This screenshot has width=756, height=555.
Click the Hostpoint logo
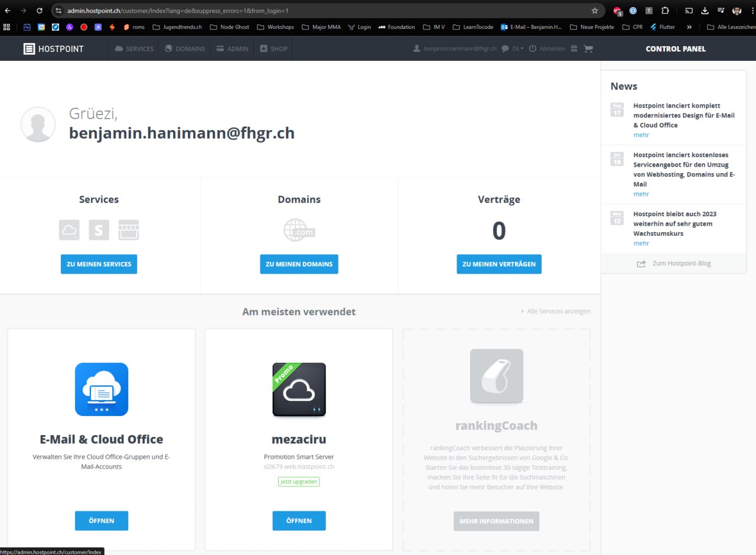pyautogui.click(x=54, y=48)
